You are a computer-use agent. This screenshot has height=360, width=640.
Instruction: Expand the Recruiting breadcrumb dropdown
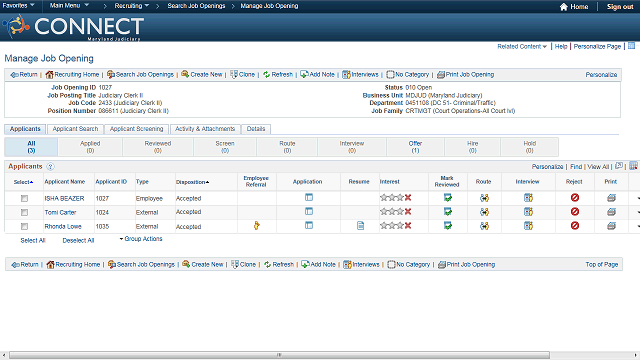click(131, 6)
